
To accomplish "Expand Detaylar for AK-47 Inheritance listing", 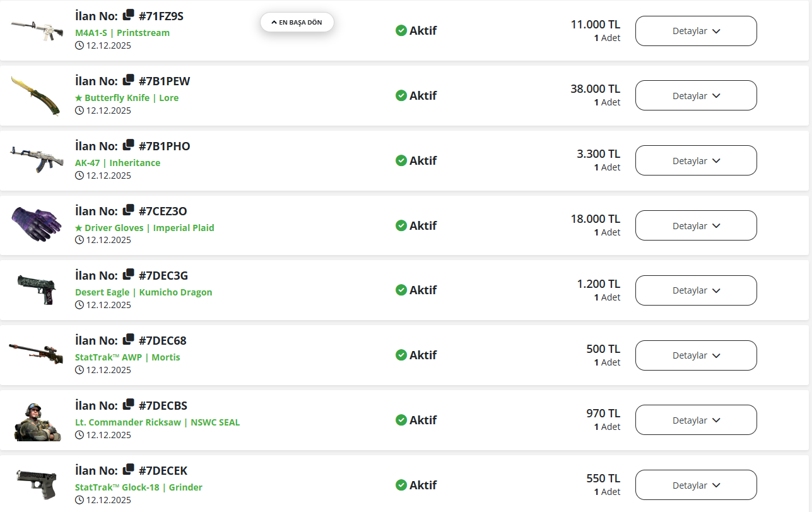I will [696, 160].
